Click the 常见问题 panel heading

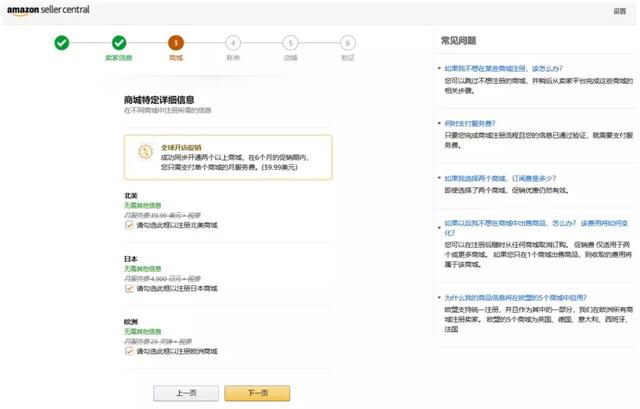pos(458,40)
